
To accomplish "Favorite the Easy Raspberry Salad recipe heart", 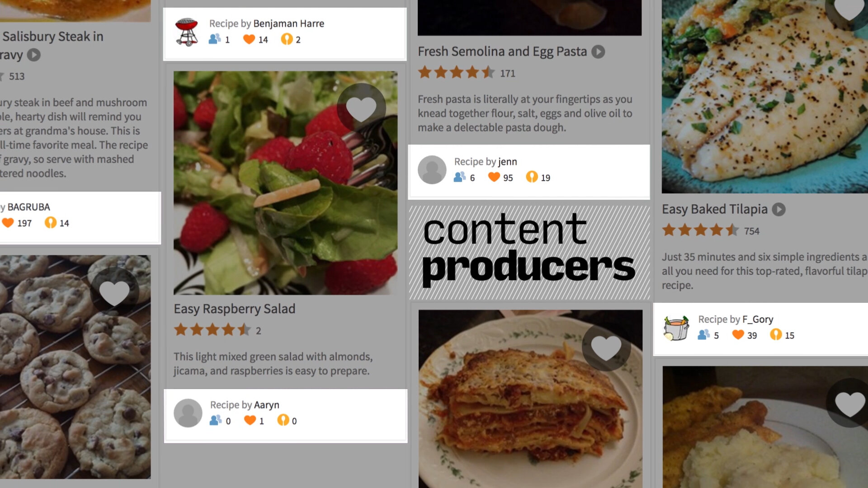I will click(361, 108).
